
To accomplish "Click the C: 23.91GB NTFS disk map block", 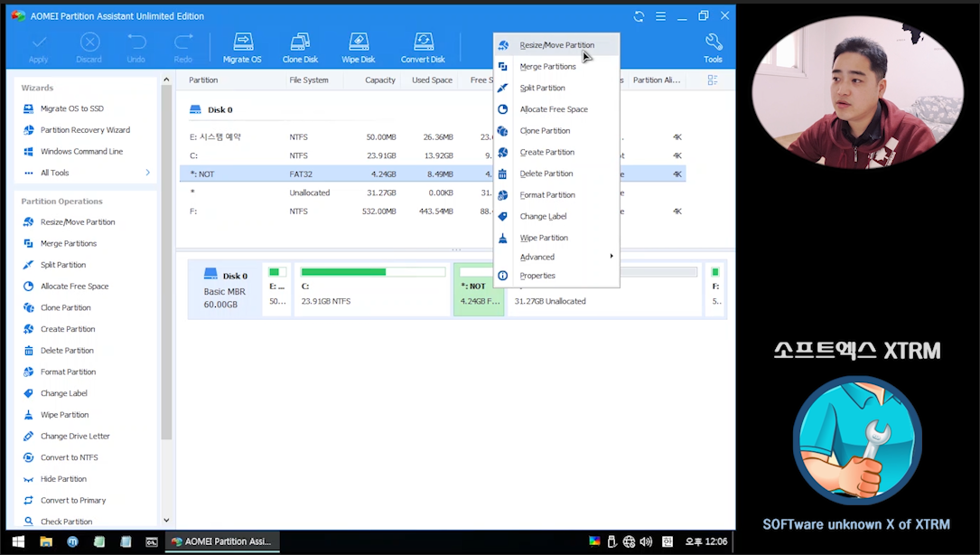I will click(x=372, y=289).
